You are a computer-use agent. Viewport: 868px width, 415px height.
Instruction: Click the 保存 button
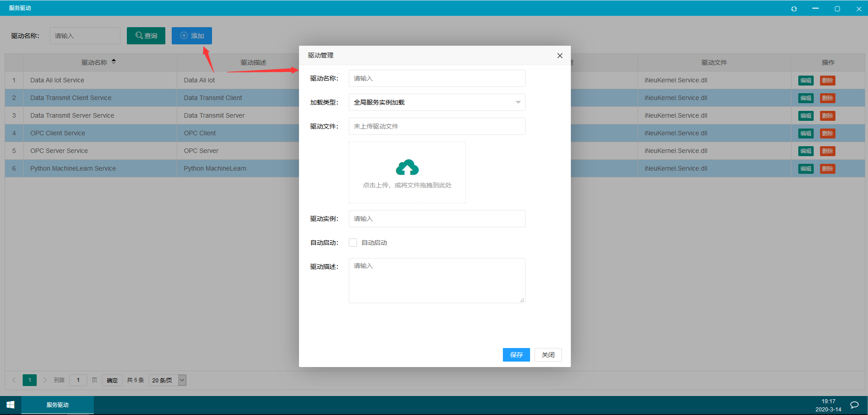point(516,355)
